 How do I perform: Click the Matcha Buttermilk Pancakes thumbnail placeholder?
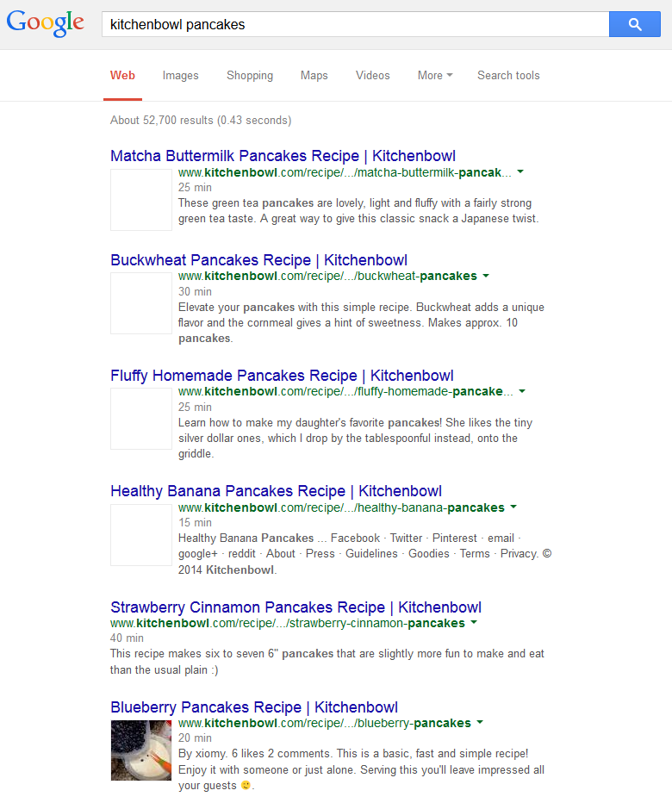141,200
